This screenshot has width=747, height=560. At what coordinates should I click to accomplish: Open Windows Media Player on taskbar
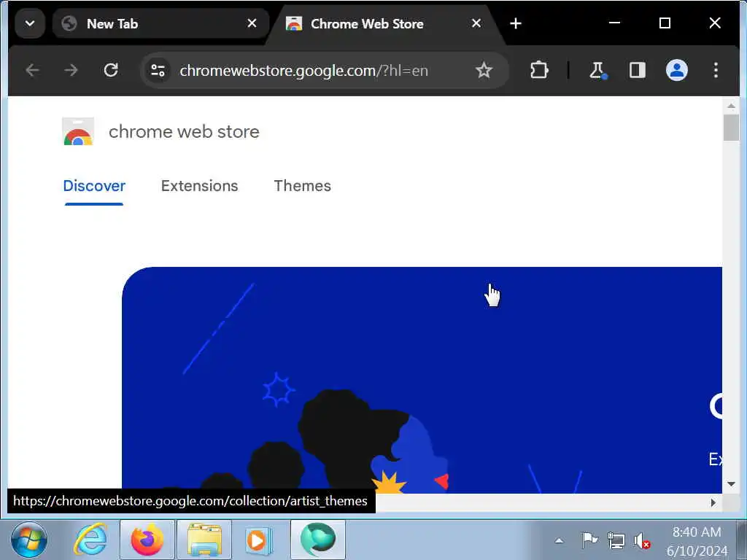[258, 540]
